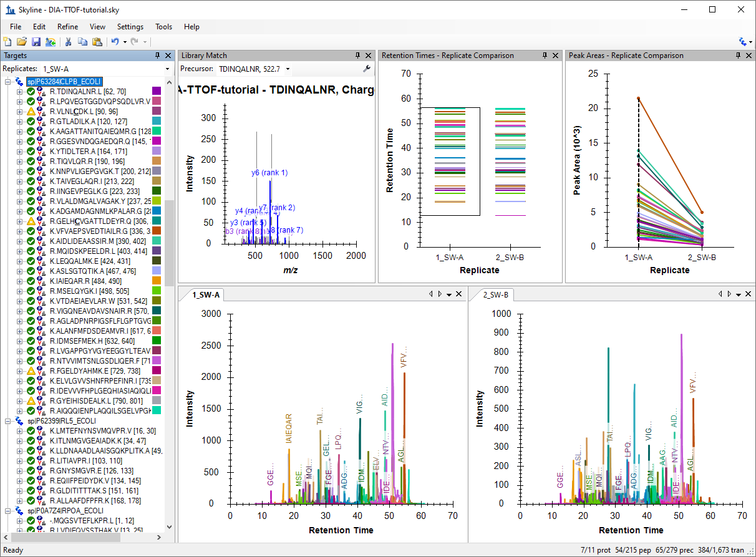Click the Open folder toolbar icon

(22, 42)
